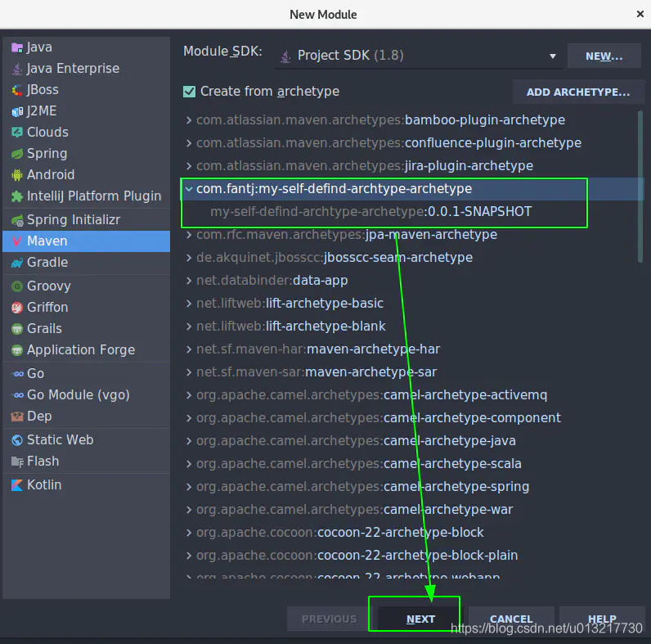Click the Spring leaf icon
Image resolution: width=651 pixels, height=644 pixels.
[x=17, y=154]
